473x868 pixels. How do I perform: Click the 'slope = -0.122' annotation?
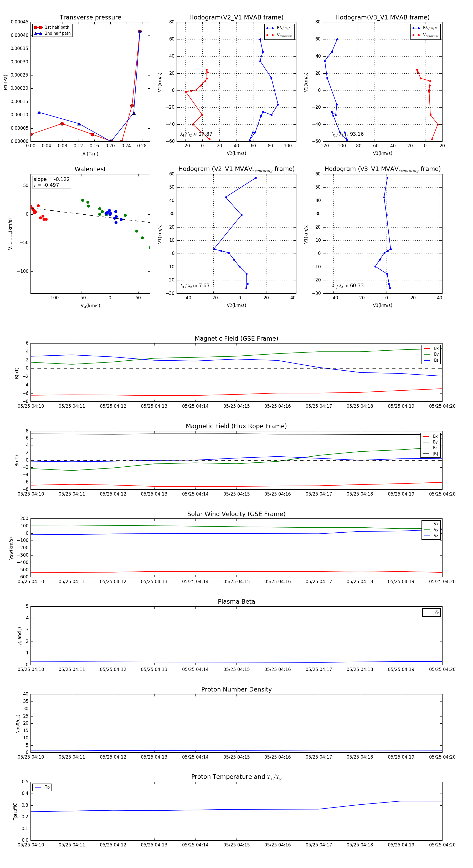click(x=52, y=179)
